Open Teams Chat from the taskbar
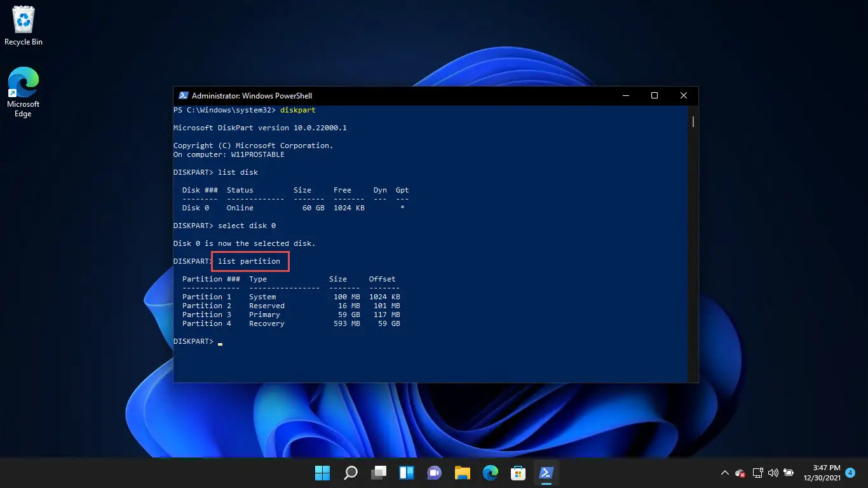Screen dimensions: 868x488 pos(435,473)
